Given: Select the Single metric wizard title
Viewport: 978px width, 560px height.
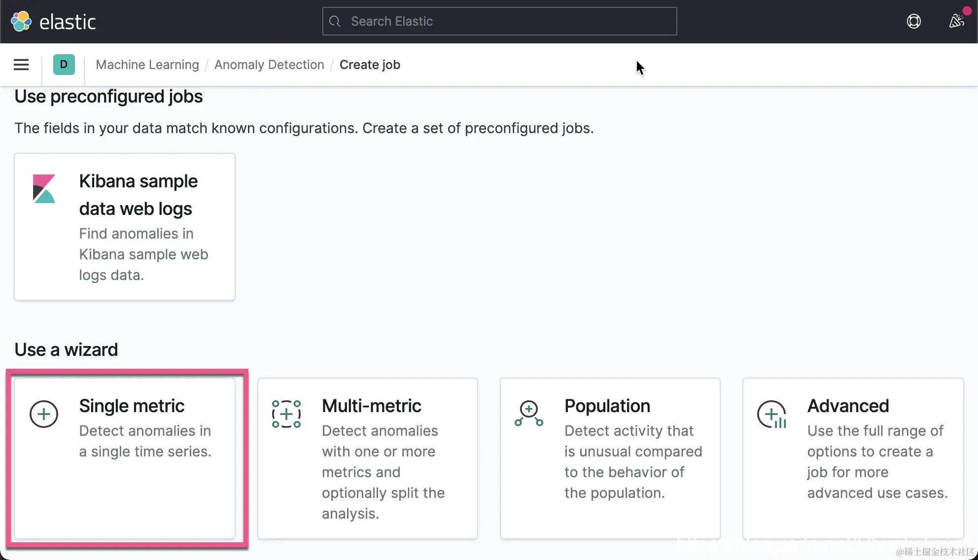Looking at the screenshot, I should 132,406.
